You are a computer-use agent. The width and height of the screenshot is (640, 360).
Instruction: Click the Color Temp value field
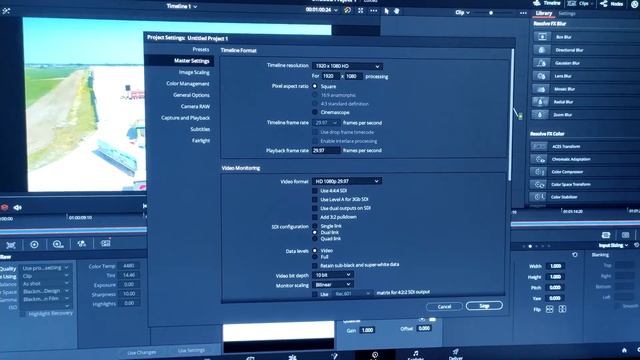(x=129, y=266)
